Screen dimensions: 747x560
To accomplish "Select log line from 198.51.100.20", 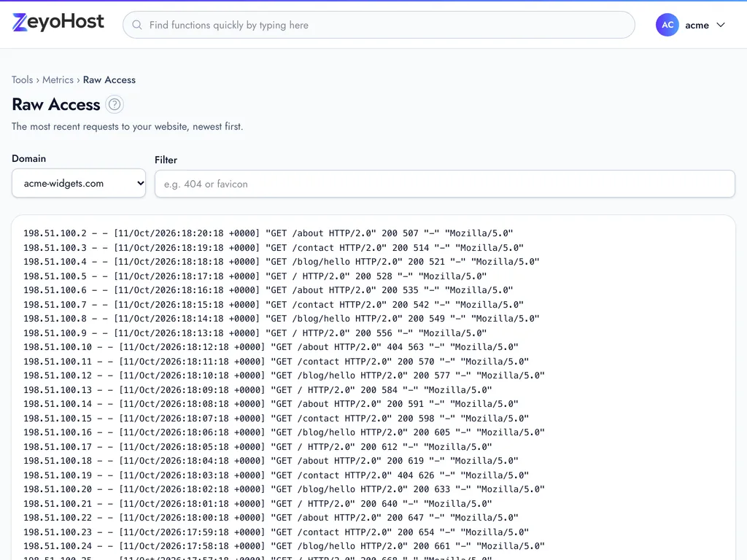I will [284, 489].
